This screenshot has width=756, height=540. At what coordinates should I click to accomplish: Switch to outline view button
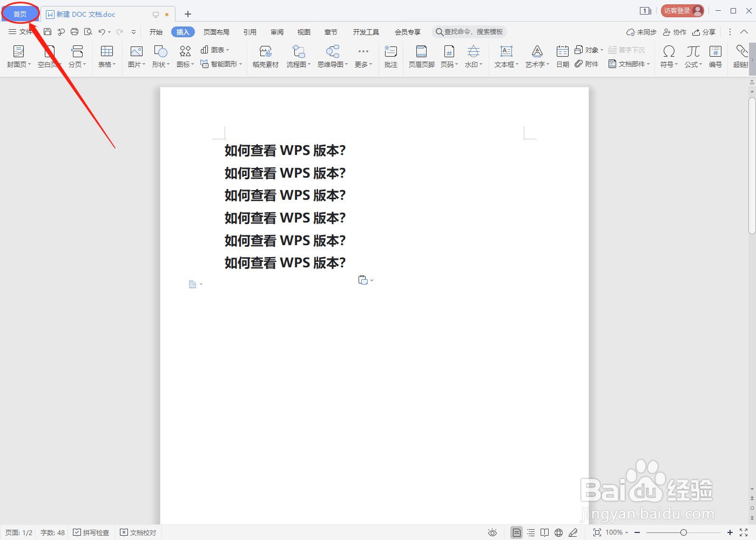click(531, 532)
